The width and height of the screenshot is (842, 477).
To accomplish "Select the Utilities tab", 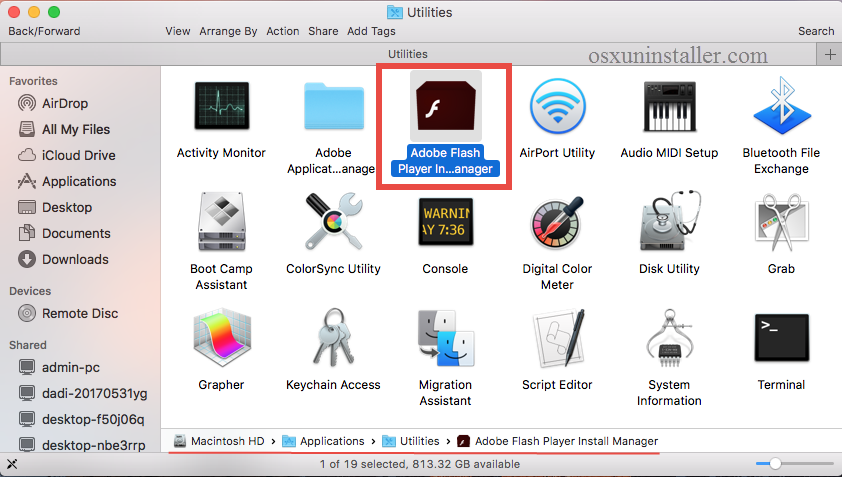I will pyautogui.click(x=408, y=54).
